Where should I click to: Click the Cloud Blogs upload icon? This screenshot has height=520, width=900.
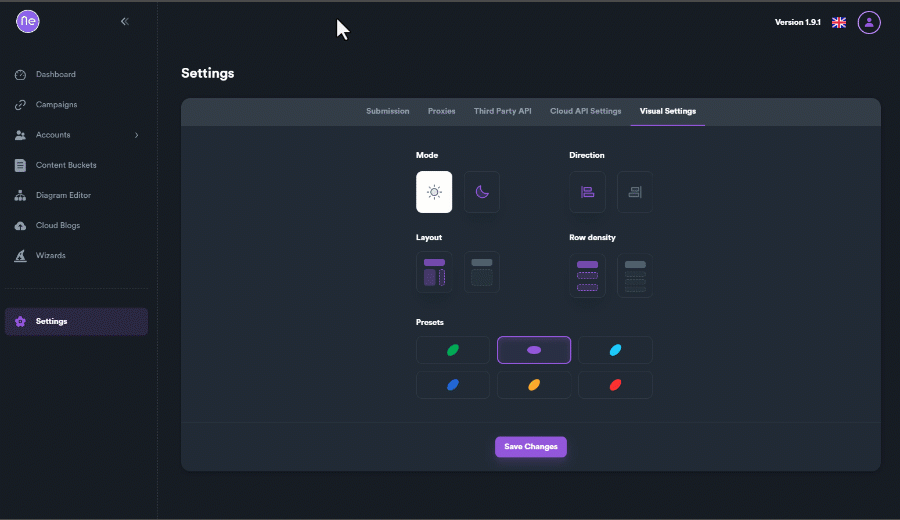(x=20, y=226)
